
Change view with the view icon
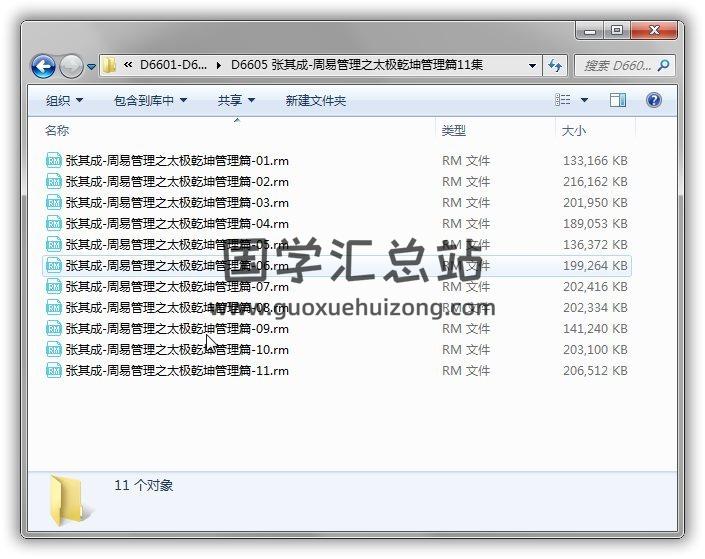click(x=563, y=100)
